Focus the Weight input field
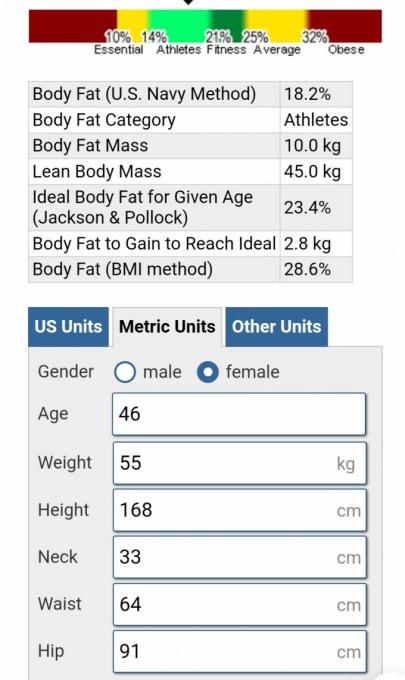The width and height of the screenshot is (405, 680). (x=239, y=463)
